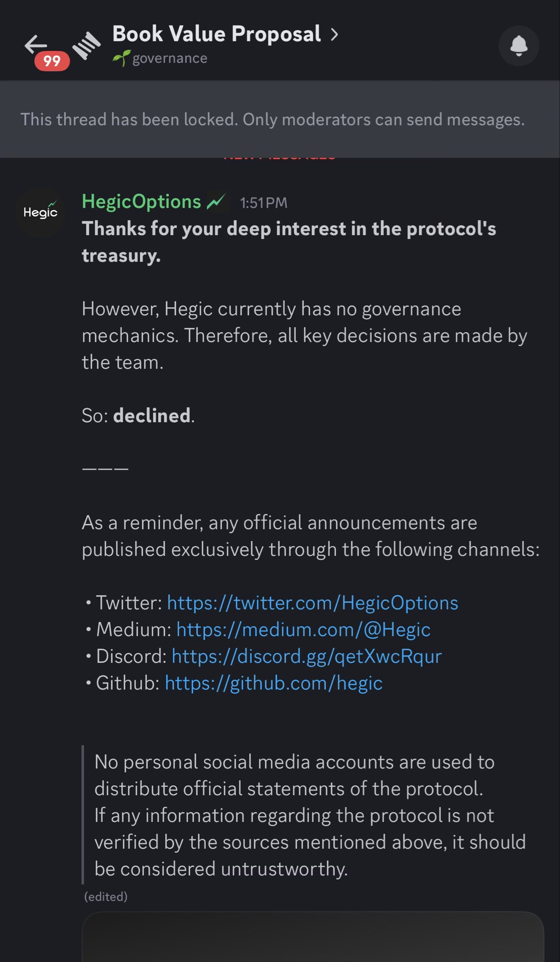
Task: Tap the 1:51 PM message timestamp
Action: [x=263, y=203]
